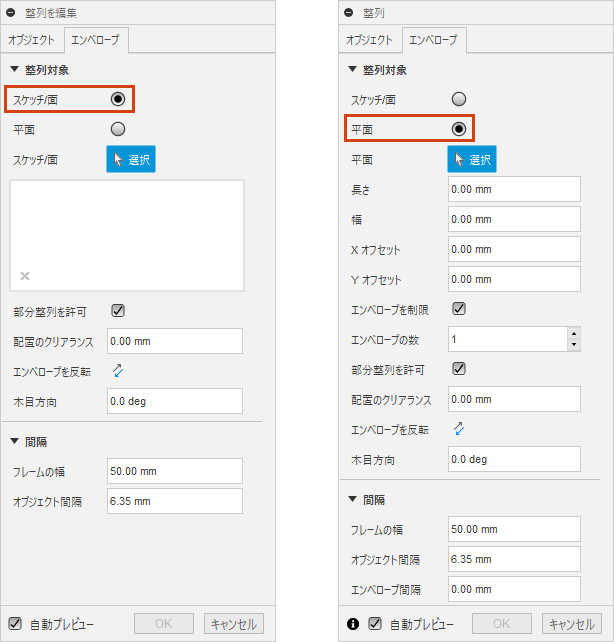Screen dimensions: 614x642
Task: Click OK in 整列を編集 dialog
Action: pyautogui.click(x=164, y=624)
